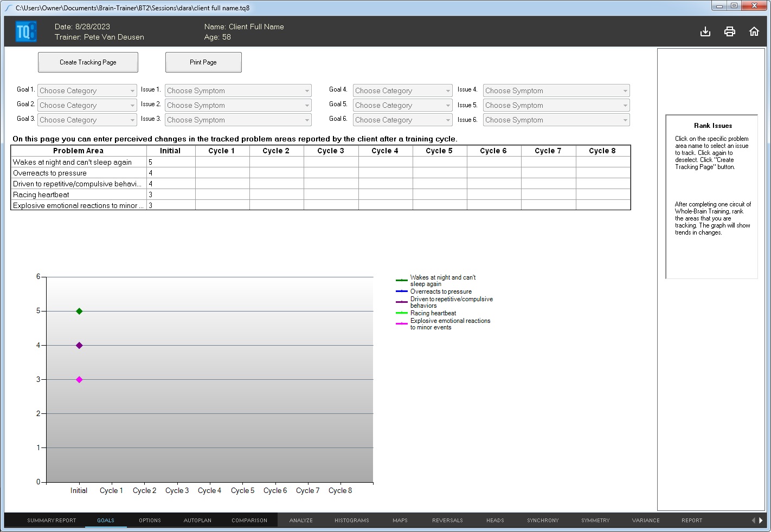This screenshot has width=771, height=532.
Task: Expand Issue 4 Choose Symptom dropdown
Action: tap(556, 90)
